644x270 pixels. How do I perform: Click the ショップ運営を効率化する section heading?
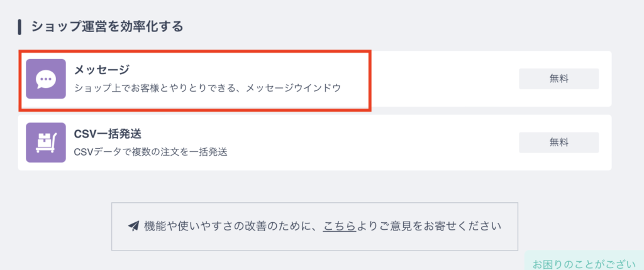click(107, 27)
